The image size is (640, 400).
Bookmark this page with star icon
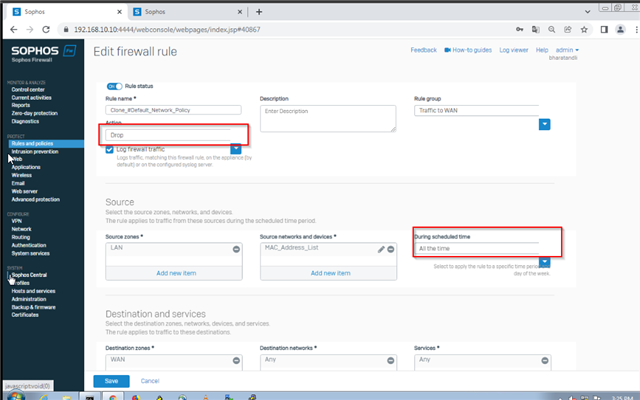tap(584, 29)
